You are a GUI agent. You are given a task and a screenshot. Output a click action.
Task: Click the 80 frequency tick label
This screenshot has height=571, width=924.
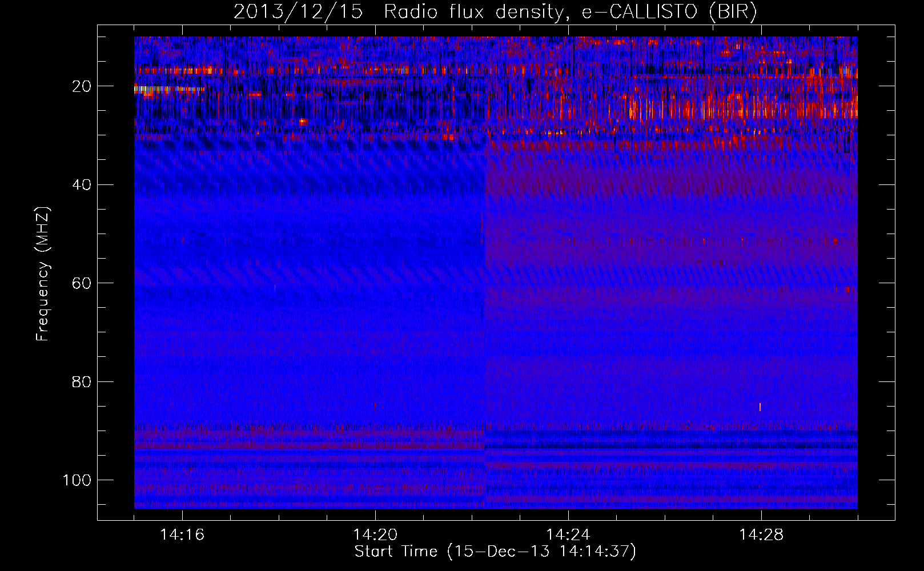(x=82, y=381)
